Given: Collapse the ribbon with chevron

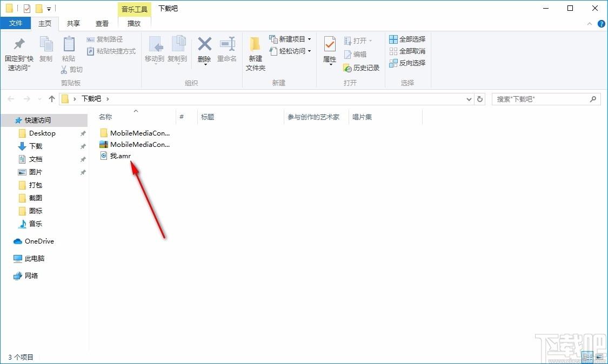Looking at the screenshot, I should pos(590,24).
